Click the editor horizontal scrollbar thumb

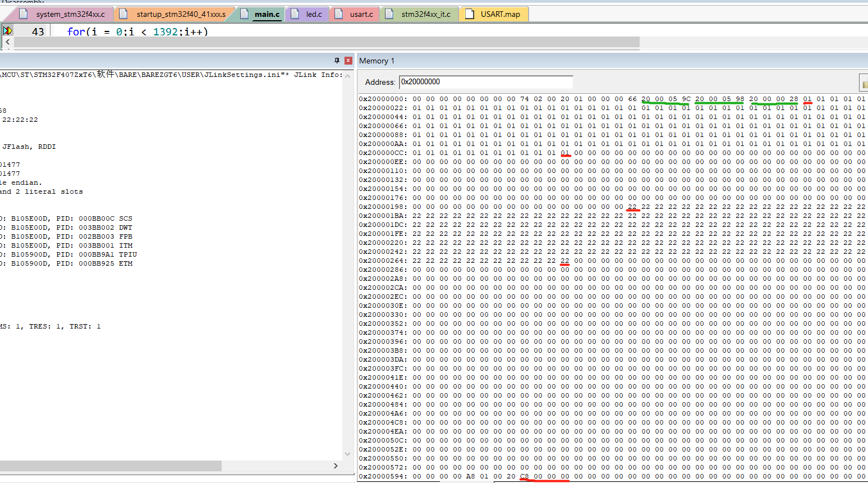327,42
